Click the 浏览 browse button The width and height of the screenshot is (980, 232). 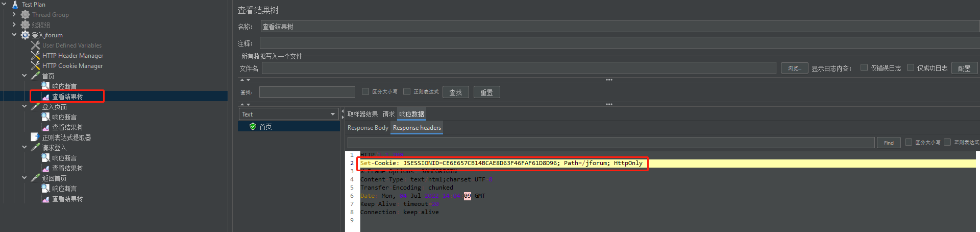pyautogui.click(x=794, y=68)
